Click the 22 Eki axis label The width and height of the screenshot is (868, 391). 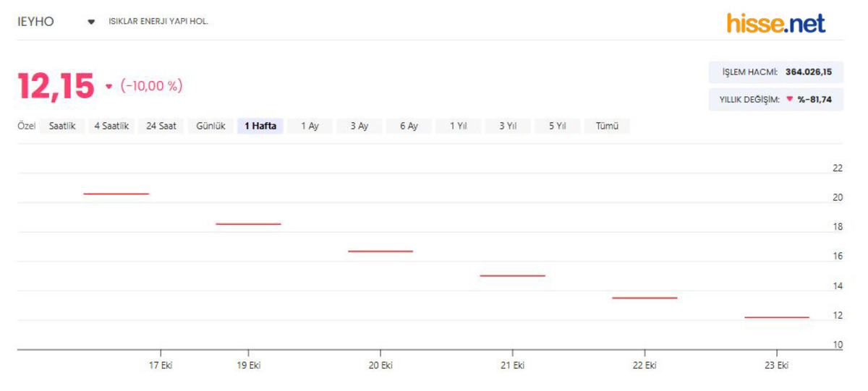pos(644,366)
